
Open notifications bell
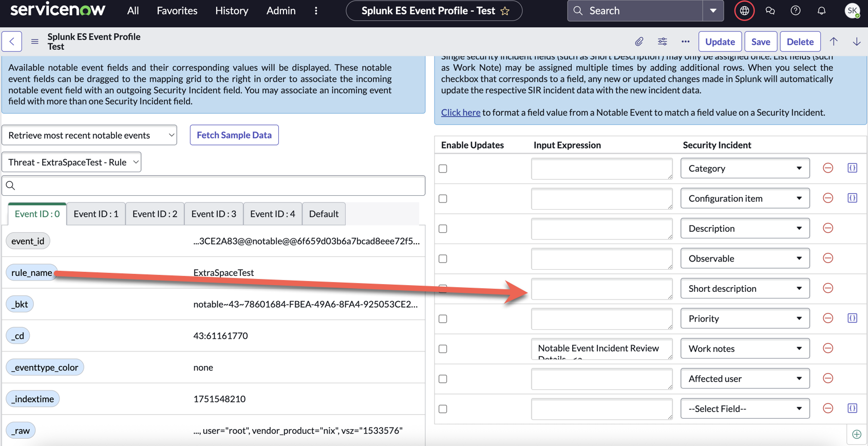(821, 11)
